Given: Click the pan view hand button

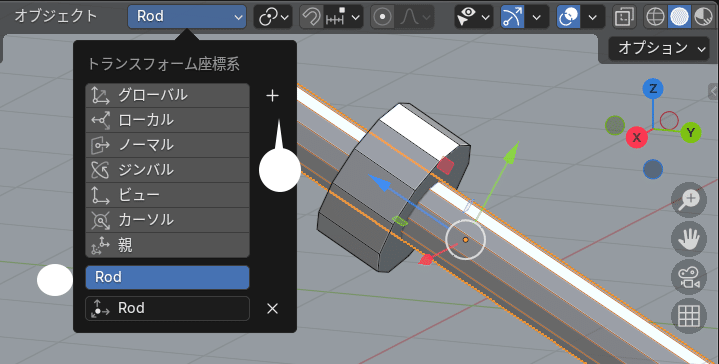Looking at the screenshot, I should [689, 238].
